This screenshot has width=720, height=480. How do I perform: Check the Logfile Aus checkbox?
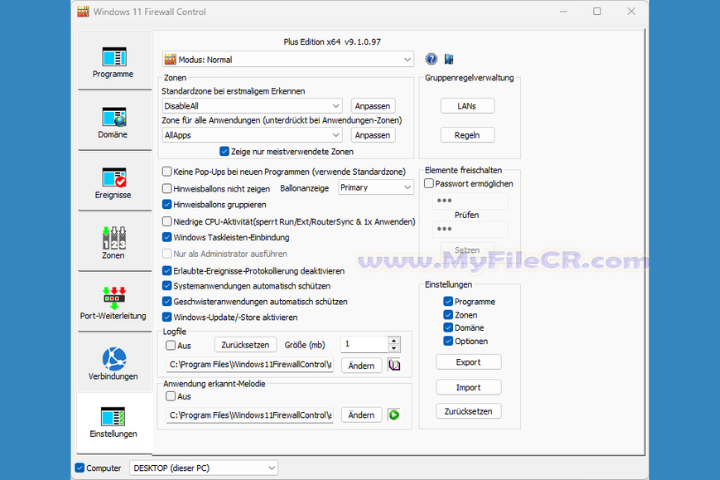[171, 345]
